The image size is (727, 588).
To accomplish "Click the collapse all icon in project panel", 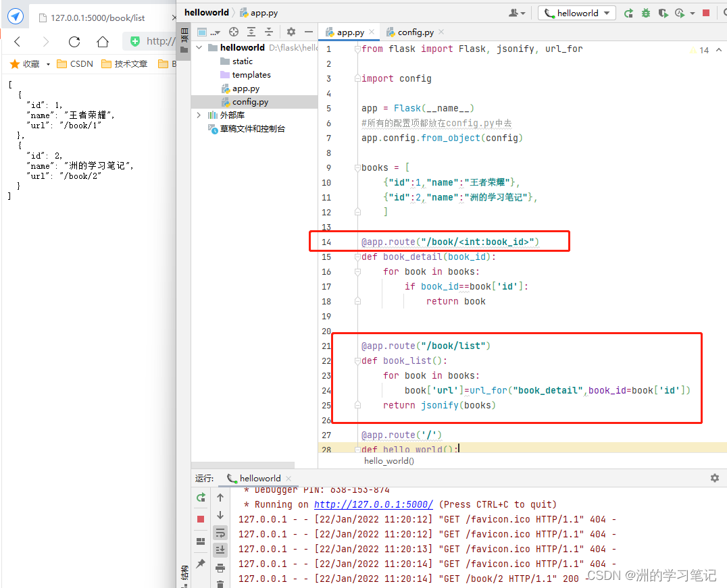I will pyautogui.click(x=269, y=32).
